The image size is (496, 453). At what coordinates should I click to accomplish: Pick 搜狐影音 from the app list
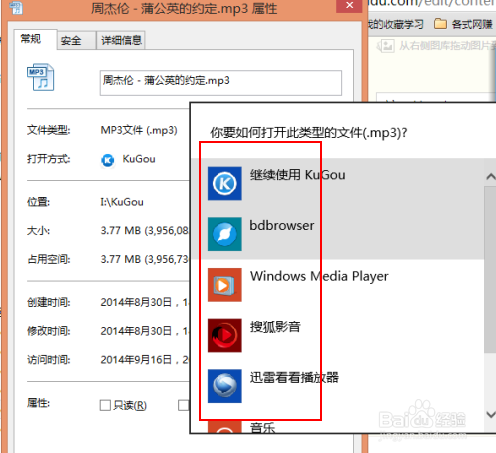point(338,335)
